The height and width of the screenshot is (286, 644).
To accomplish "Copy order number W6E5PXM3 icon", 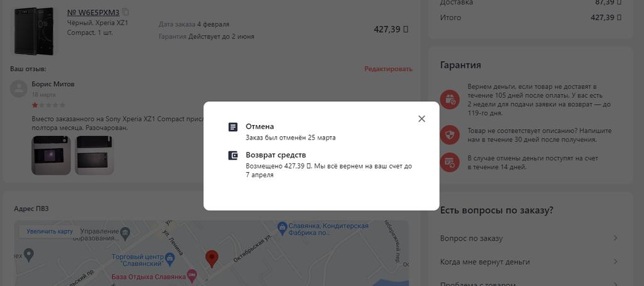I will [x=126, y=12].
